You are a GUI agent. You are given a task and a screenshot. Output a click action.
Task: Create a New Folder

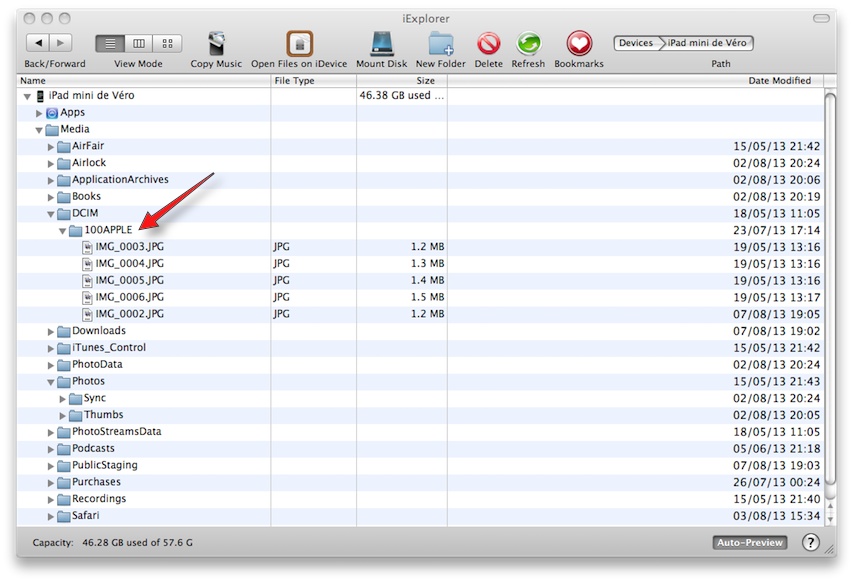(441, 44)
